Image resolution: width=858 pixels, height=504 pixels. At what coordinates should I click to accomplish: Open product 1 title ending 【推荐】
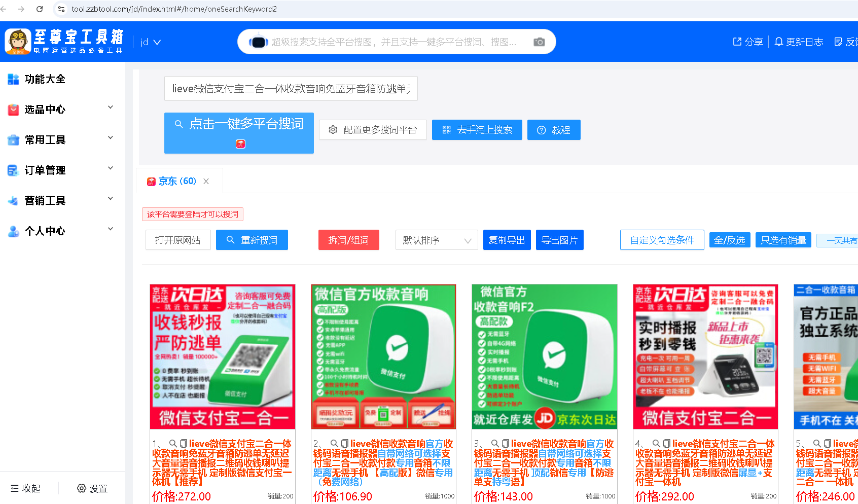pyautogui.click(x=222, y=463)
